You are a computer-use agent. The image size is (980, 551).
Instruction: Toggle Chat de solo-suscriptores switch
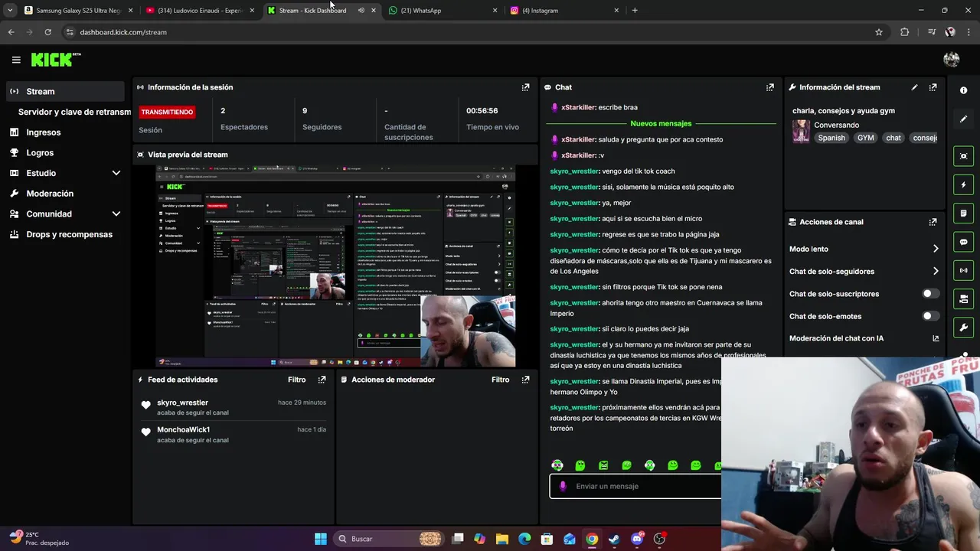pyautogui.click(x=930, y=294)
